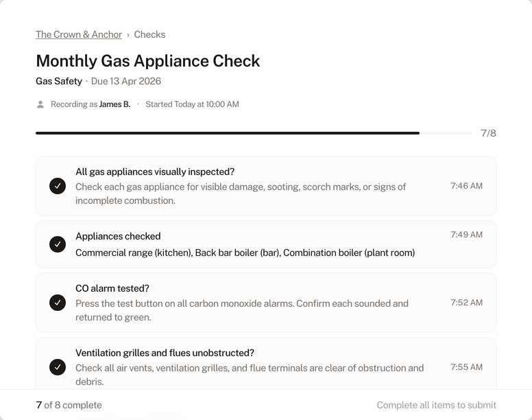Toggle checkmark for gas appliances visually inspected

(x=58, y=186)
